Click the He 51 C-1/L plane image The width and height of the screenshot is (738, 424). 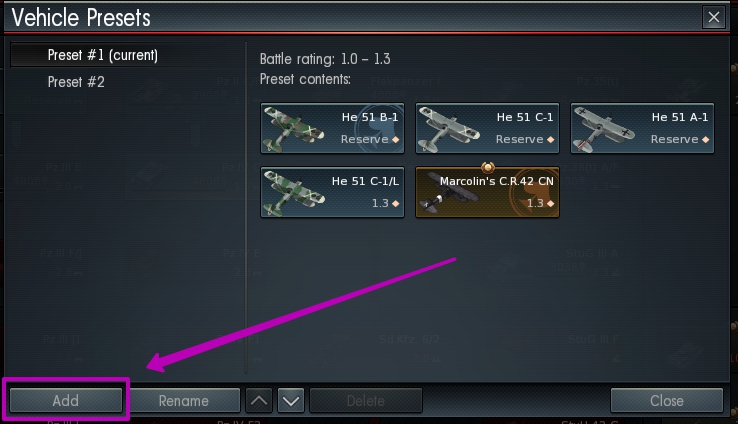[293, 193]
